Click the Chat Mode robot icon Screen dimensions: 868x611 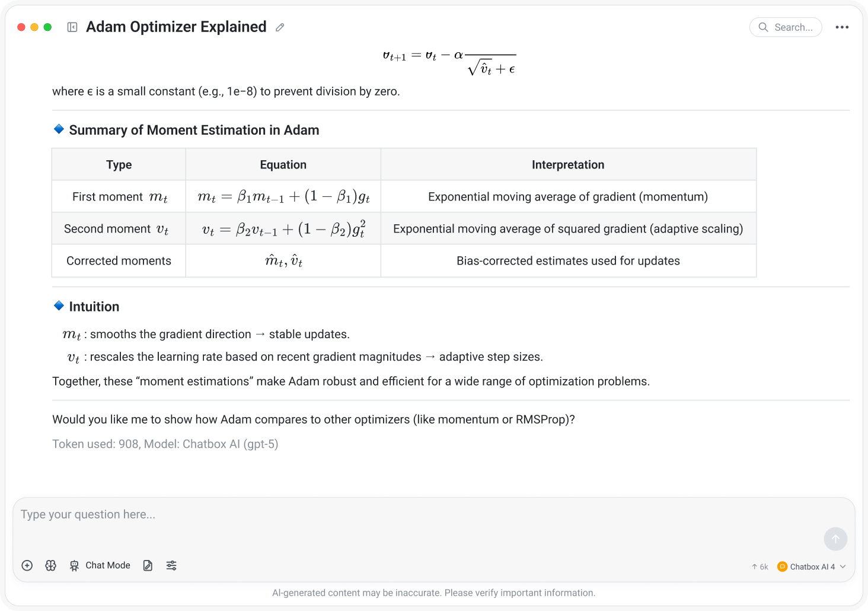[x=74, y=565]
